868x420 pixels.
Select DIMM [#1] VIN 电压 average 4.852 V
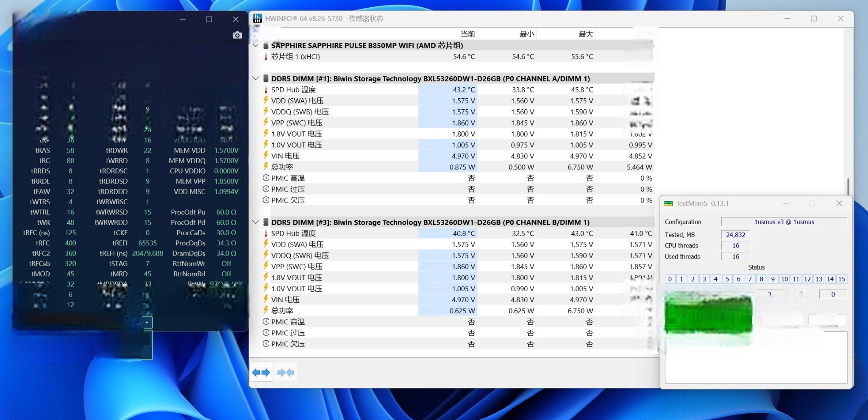[640, 156]
